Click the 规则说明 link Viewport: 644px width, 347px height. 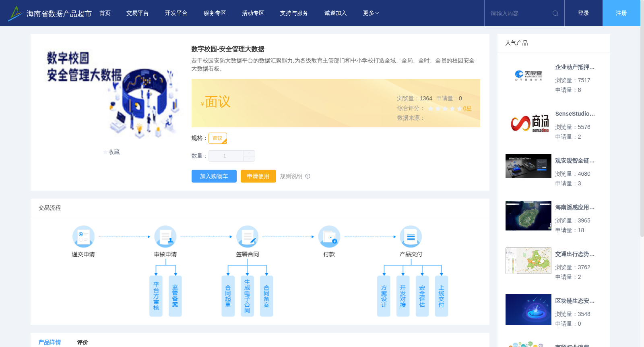[x=291, y=176]
